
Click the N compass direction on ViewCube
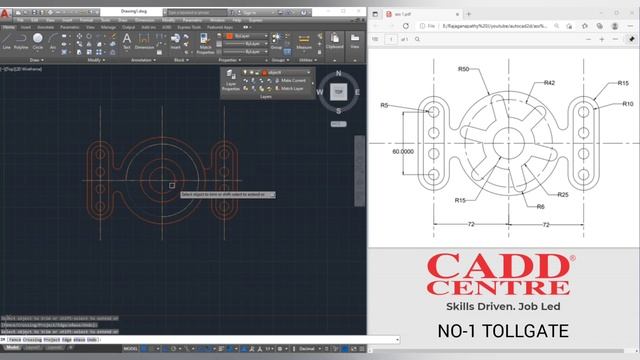[x=338, y=73]
